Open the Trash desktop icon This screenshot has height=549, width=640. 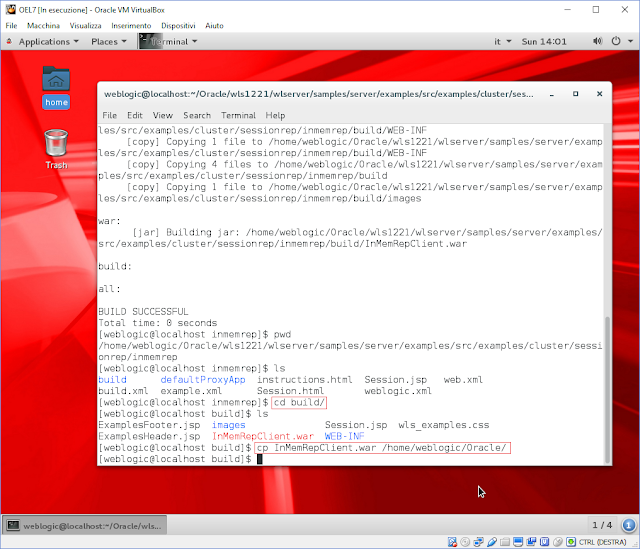tap(56, 149)
